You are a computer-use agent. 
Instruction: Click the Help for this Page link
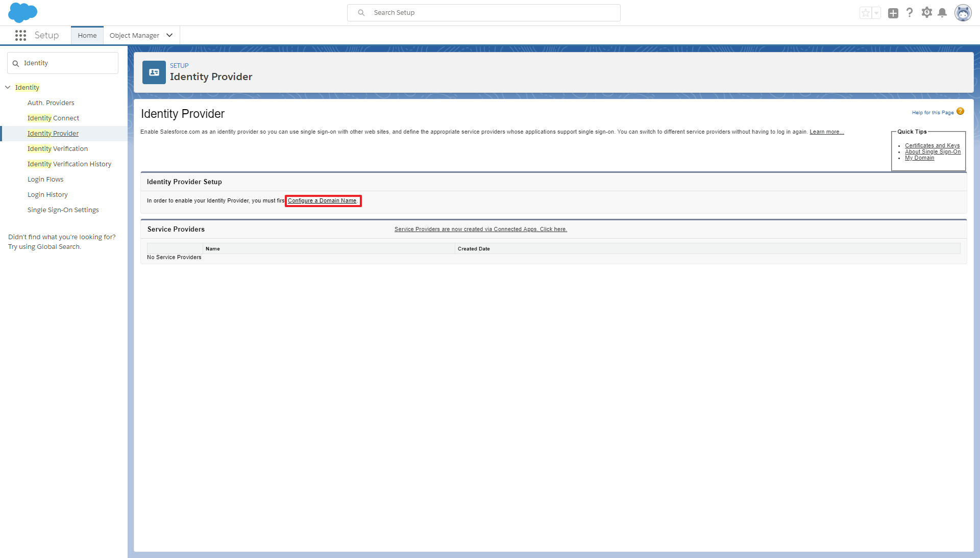(933, 113)
